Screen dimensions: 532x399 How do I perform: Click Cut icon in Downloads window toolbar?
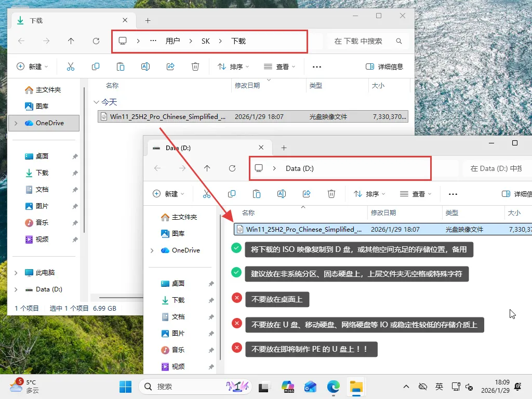(71, 66)
